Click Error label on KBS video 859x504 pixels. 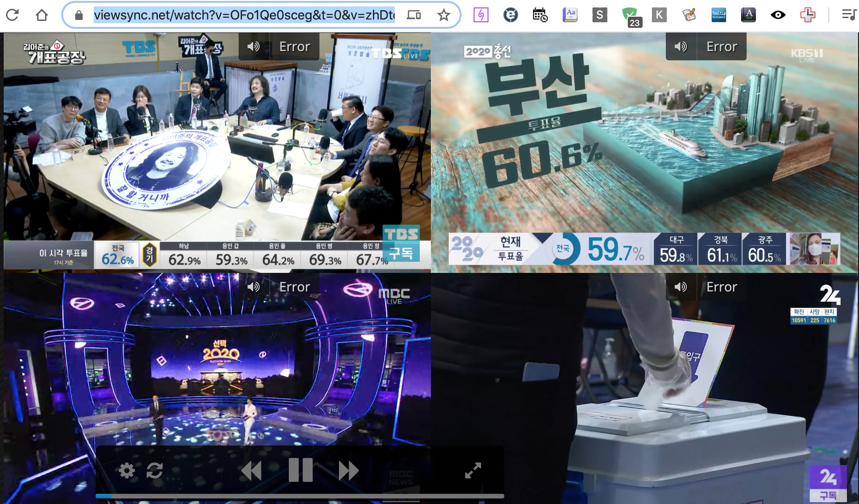tap(722, 46)
